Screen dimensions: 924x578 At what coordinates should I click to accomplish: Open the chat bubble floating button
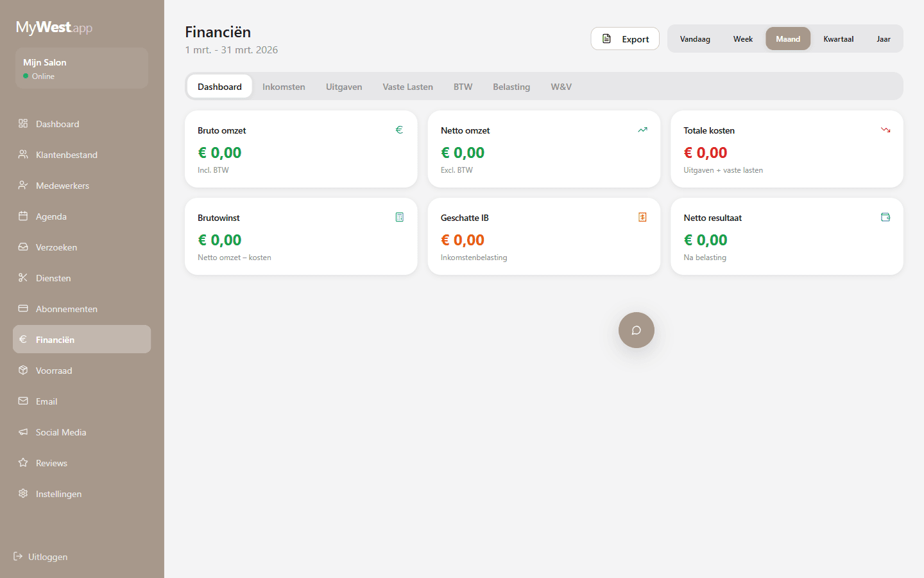pyautogui.click(x=636, y=330)
